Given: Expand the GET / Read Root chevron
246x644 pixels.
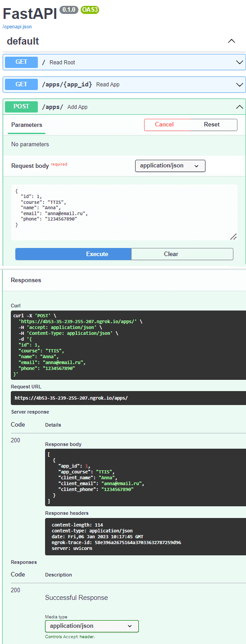Looking at the screenshot, I should click(240, 62).
